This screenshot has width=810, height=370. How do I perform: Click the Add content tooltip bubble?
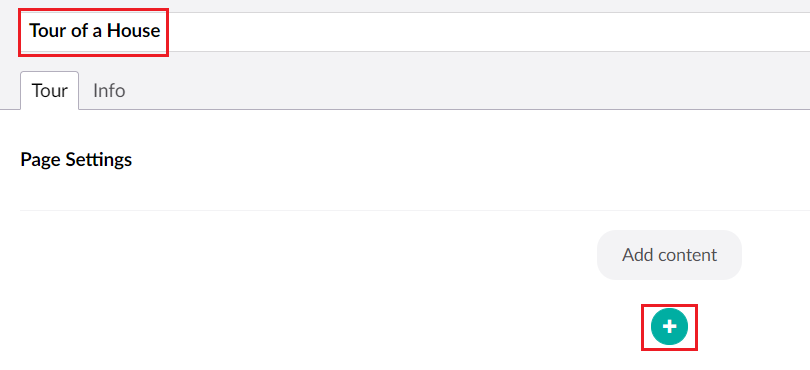tap(669, 255)
